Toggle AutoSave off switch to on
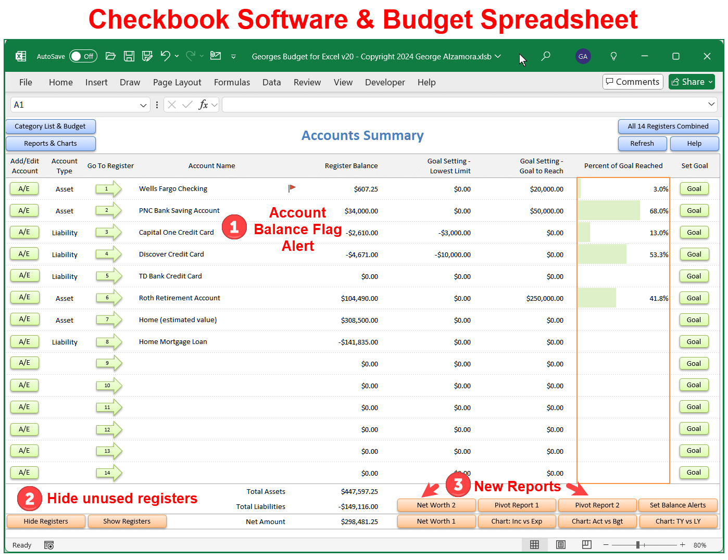Image resolution: width=728 pixels, height=560 pixels. 83,56
